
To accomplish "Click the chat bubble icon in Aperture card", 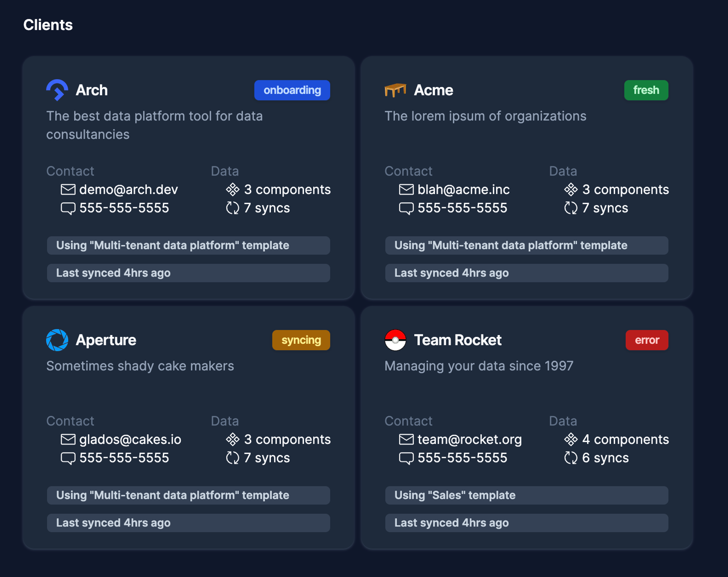I will point(68,458).
